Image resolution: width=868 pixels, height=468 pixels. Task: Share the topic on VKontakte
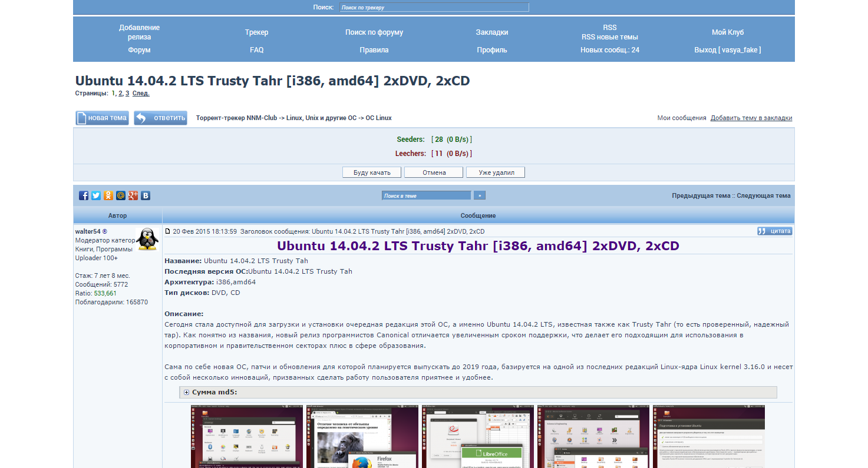click(x=146, y=195)
